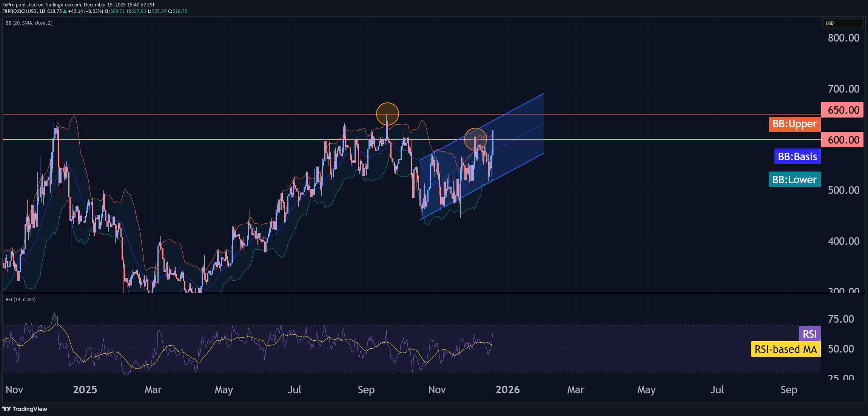Open the USD currency selector

[843, 23]
